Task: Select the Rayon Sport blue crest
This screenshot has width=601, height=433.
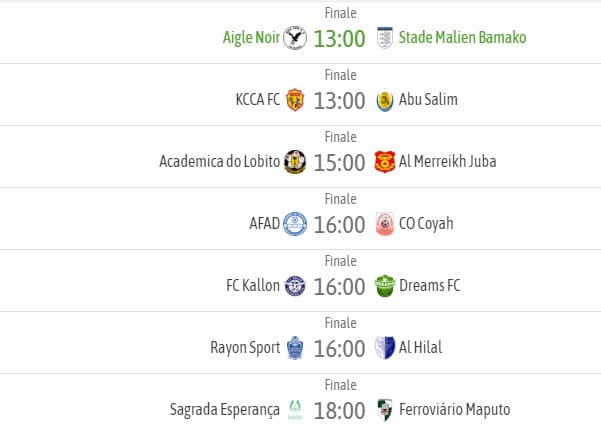Action: 295,348
